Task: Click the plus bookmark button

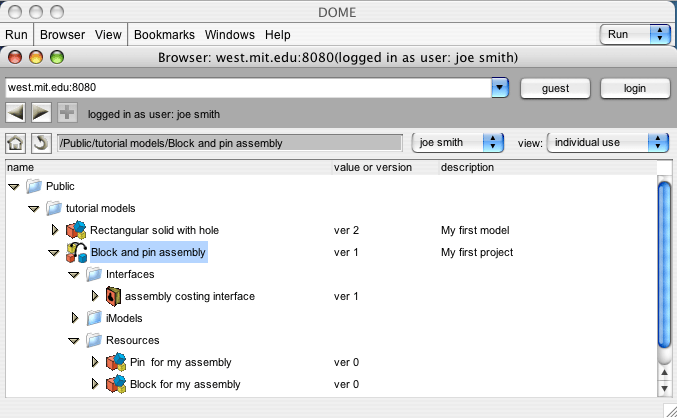Action: coord(67,113)
